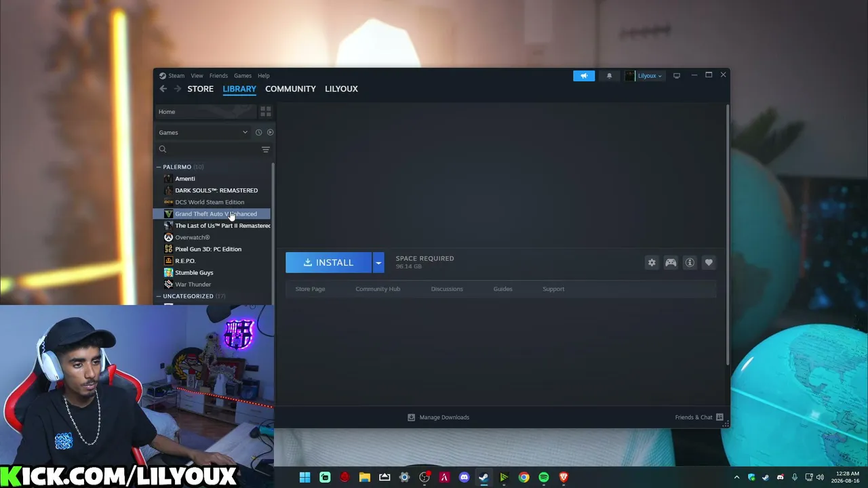Click the library search field
This screenshot has height=488, width=868.
(214, 149)
